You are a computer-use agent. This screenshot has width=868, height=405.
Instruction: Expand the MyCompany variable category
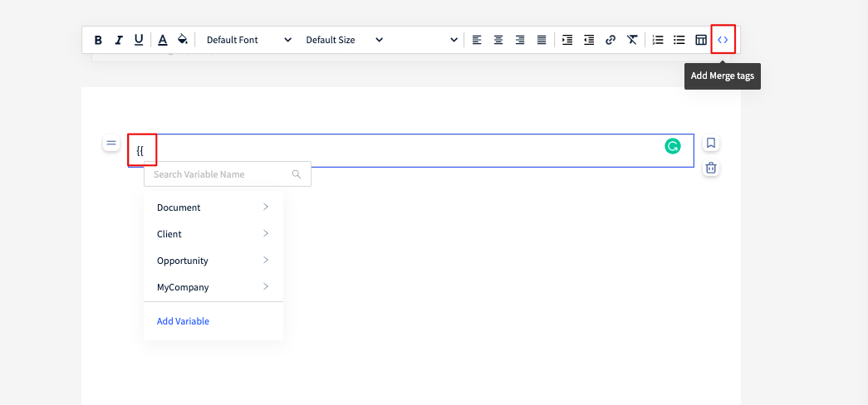[213, 287]
